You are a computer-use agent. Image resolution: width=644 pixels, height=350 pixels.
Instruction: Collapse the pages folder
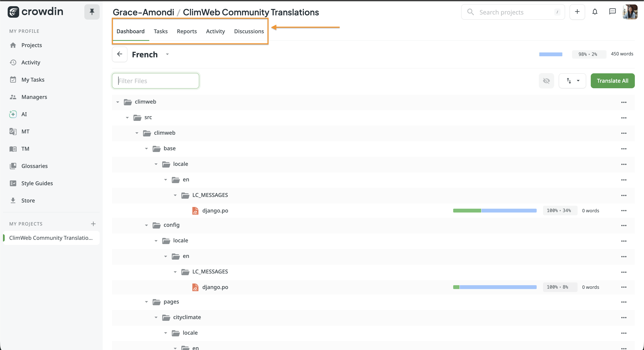coord(147,302)
